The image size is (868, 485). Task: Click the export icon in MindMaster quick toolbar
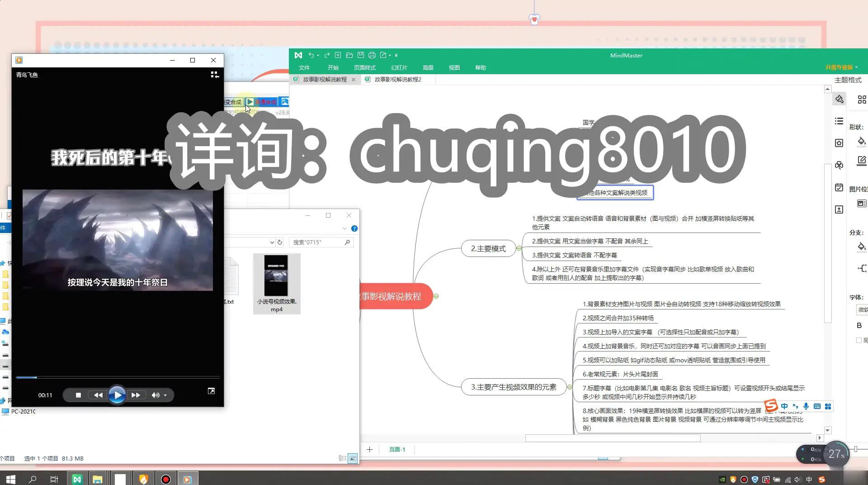[383, 55]
